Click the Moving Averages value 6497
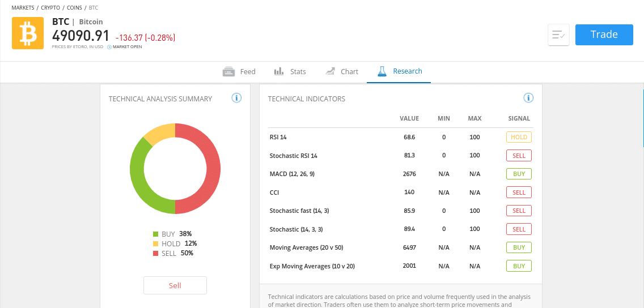 tap(409, 248)
